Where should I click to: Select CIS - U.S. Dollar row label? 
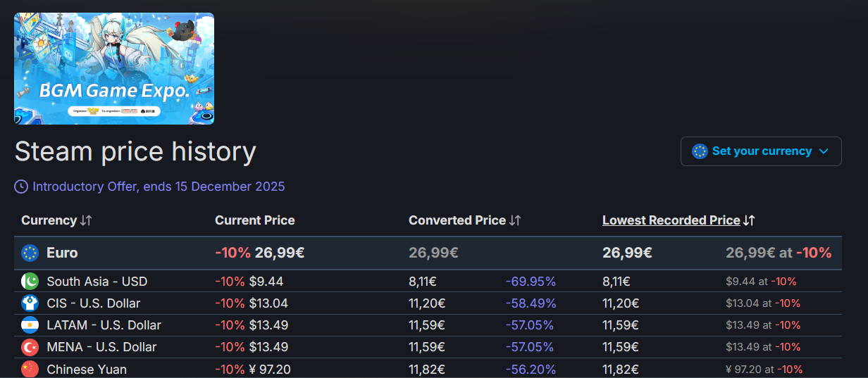pos(94,303)
